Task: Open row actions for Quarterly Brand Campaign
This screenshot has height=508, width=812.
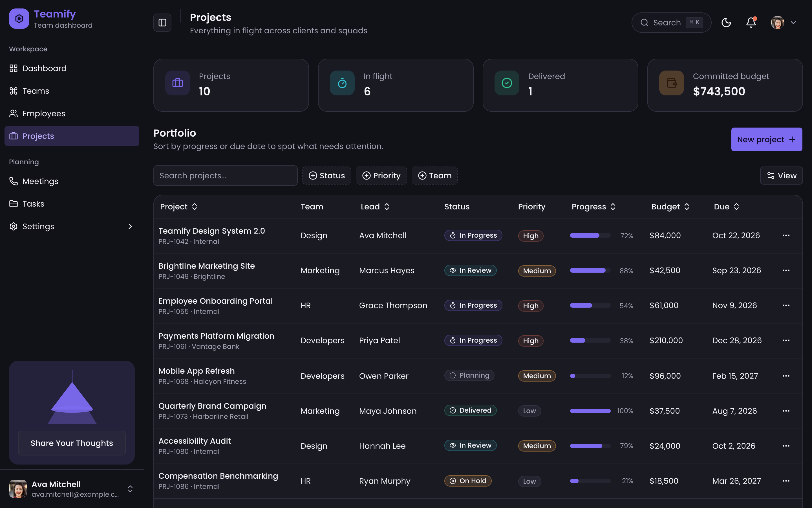Action: click(x=786, y=411)
